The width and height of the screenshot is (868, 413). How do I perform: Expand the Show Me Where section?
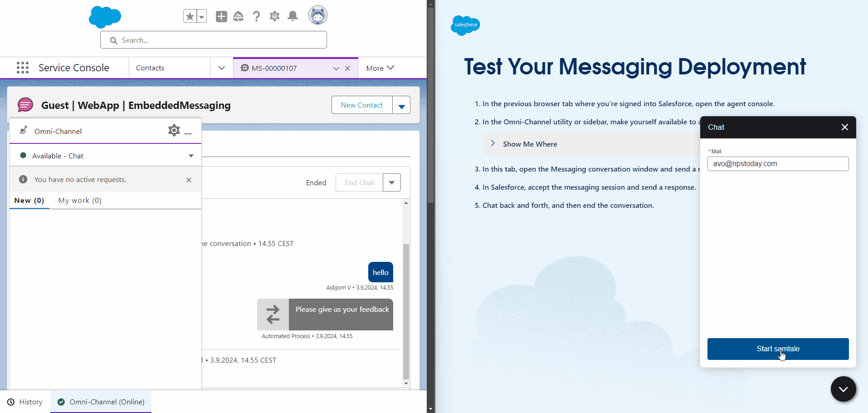493,143
